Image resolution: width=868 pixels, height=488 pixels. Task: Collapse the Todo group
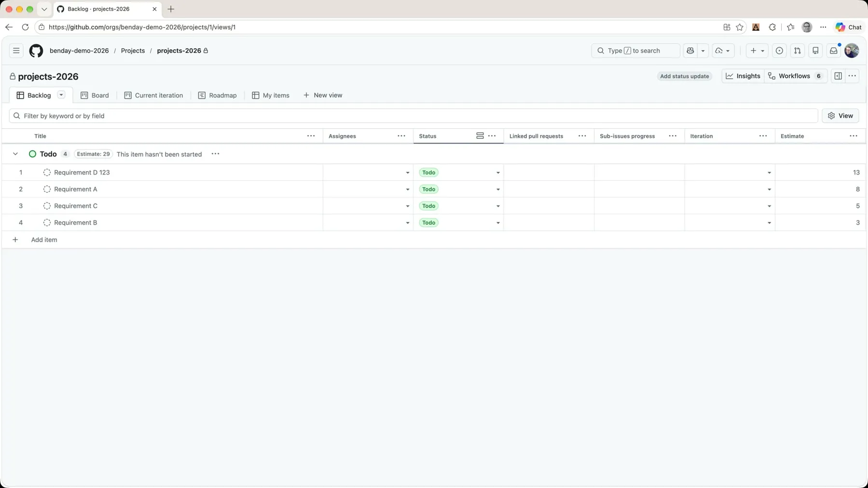point(15,154)
